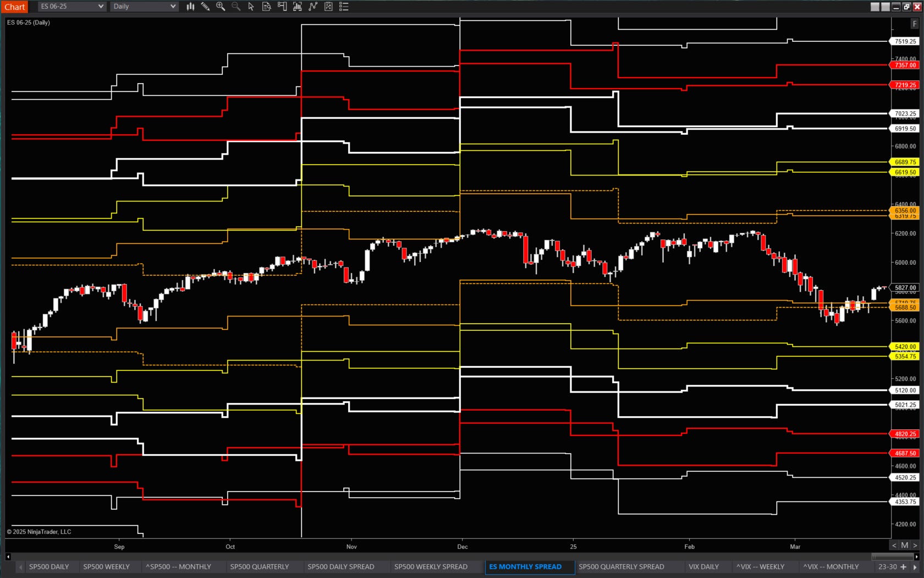Click the Zoom In tool
Viewport: 924px width, 578px height.
tap(221, 7)
